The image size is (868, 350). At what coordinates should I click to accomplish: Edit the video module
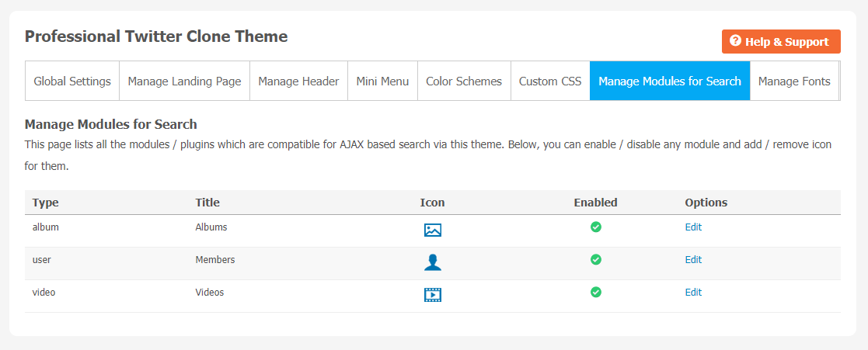tap(693, 292)
